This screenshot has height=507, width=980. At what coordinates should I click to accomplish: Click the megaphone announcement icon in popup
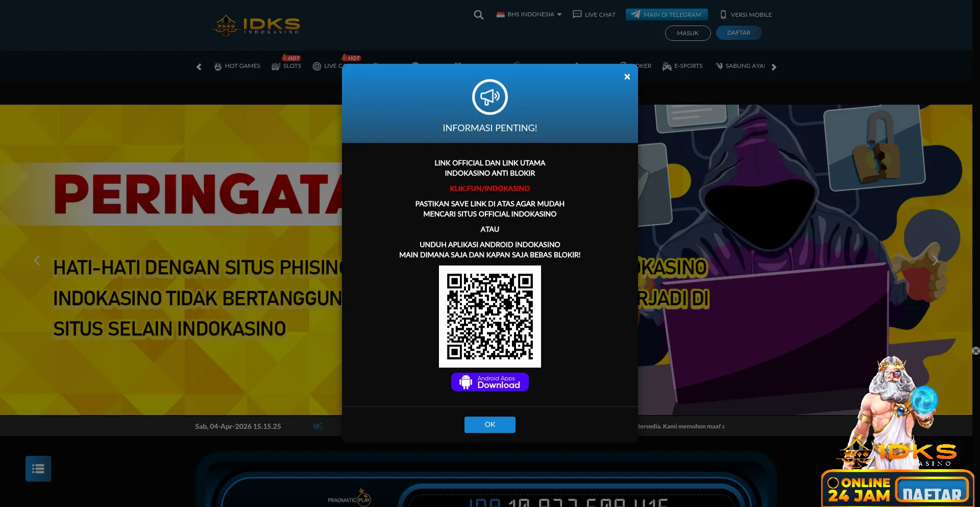coord(489,97)
